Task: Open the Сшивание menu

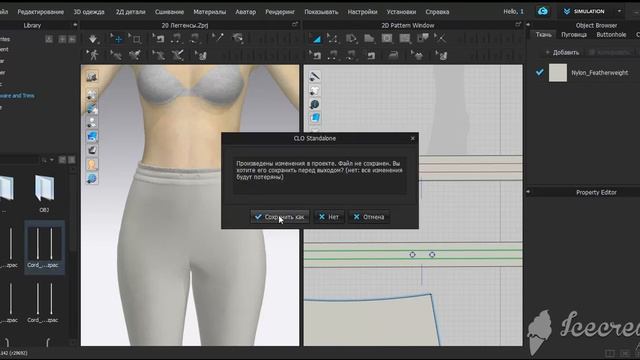Action: pos(169,12)
